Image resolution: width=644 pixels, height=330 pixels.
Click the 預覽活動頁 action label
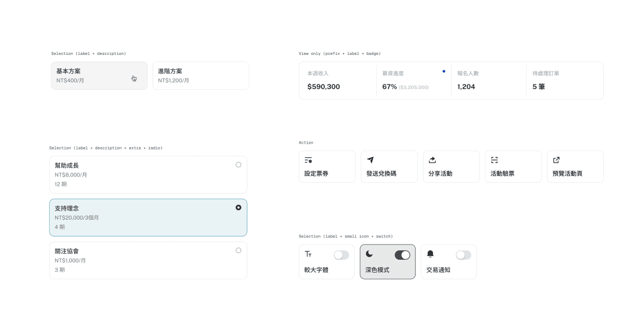coord(567,173)
